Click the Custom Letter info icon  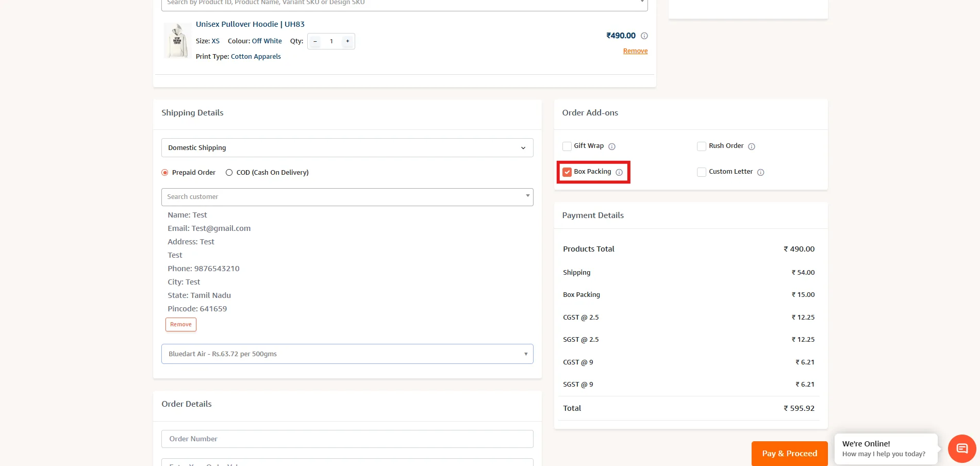pos(760,172)
